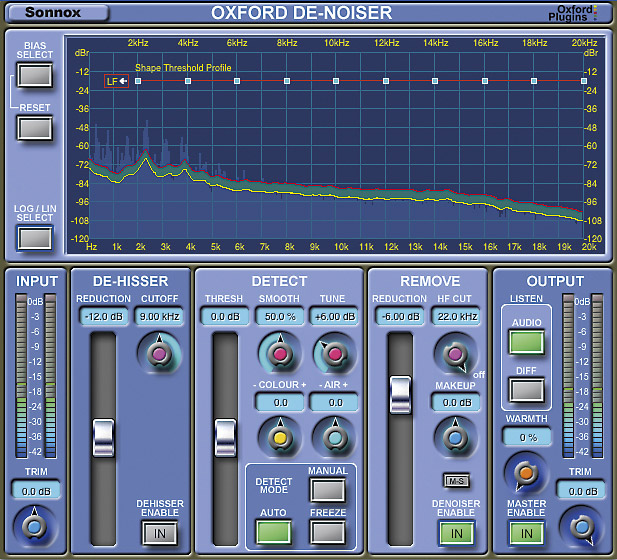Screen dimensions: 617x560
Task: Click the Tune +6.00 dB field
Action: 335,316
